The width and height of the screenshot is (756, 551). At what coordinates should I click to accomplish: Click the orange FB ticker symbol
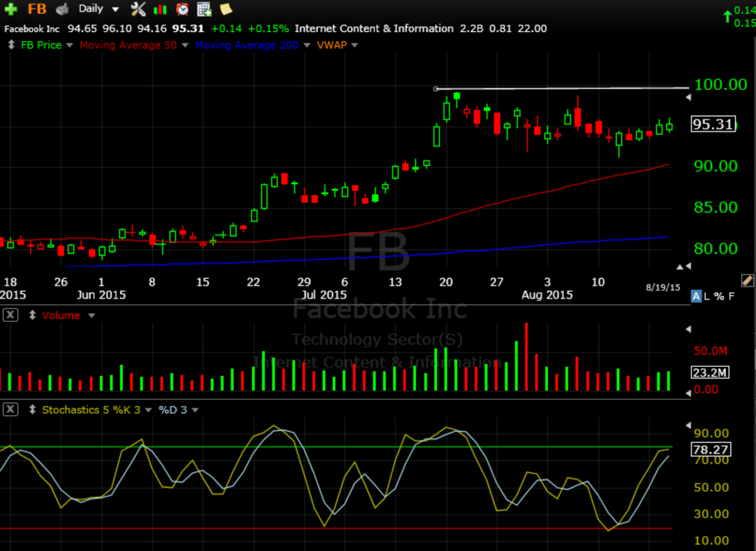[x=37, y=9]
